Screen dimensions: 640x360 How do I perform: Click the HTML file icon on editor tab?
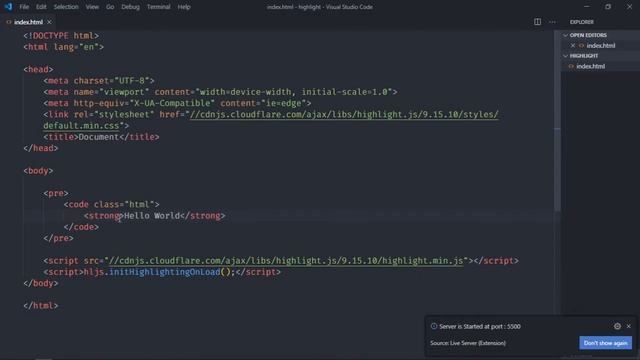(x=9, y=22)
